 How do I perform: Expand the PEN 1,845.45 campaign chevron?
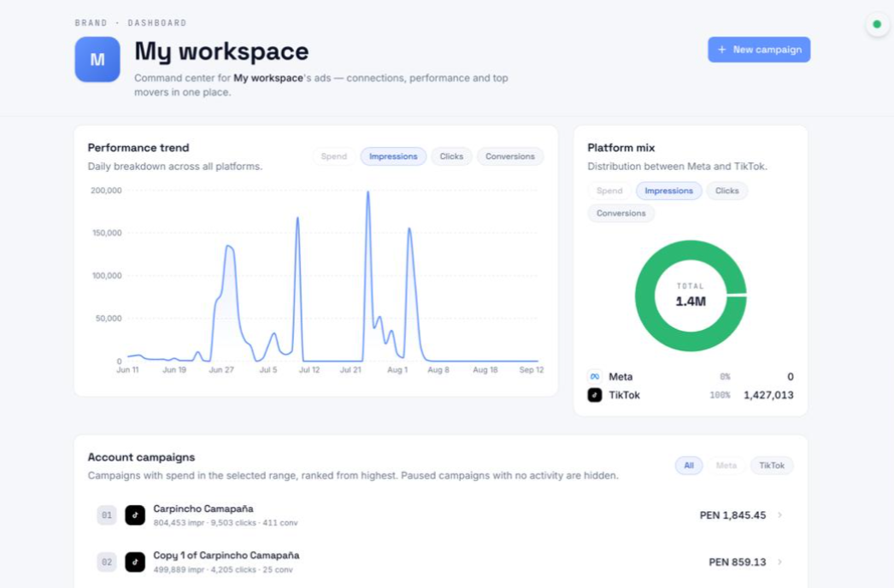(x=779, y=515)
